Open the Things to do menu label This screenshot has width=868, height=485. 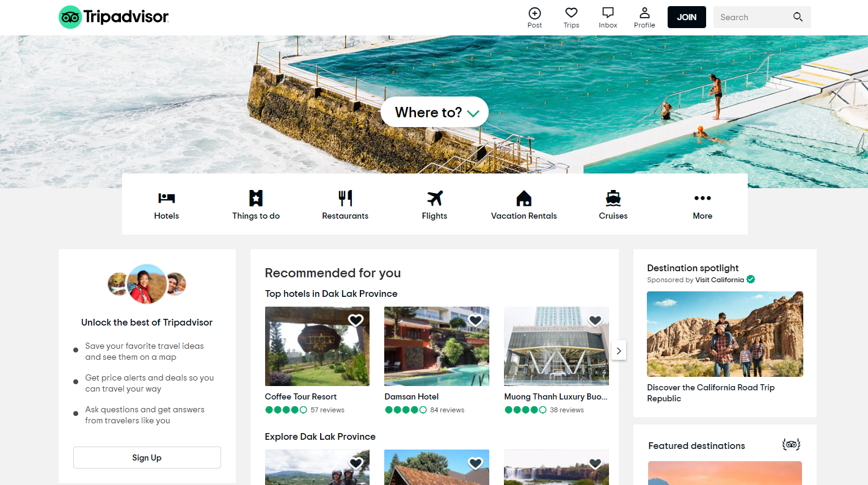(x=256, y=216)
